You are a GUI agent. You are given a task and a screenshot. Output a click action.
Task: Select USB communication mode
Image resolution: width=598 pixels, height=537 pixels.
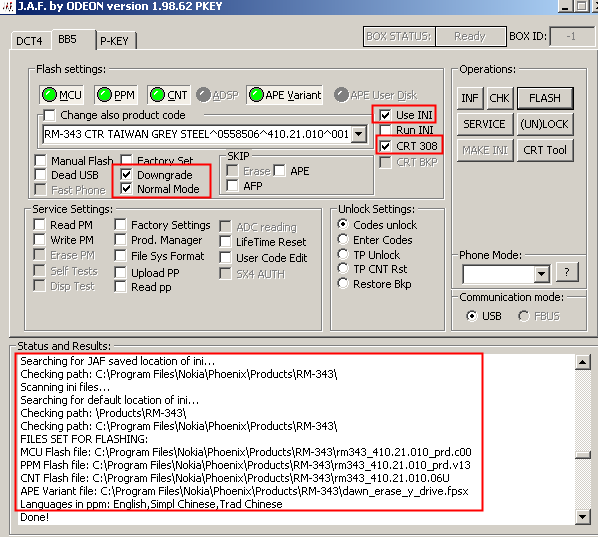[x=472, y=316]
